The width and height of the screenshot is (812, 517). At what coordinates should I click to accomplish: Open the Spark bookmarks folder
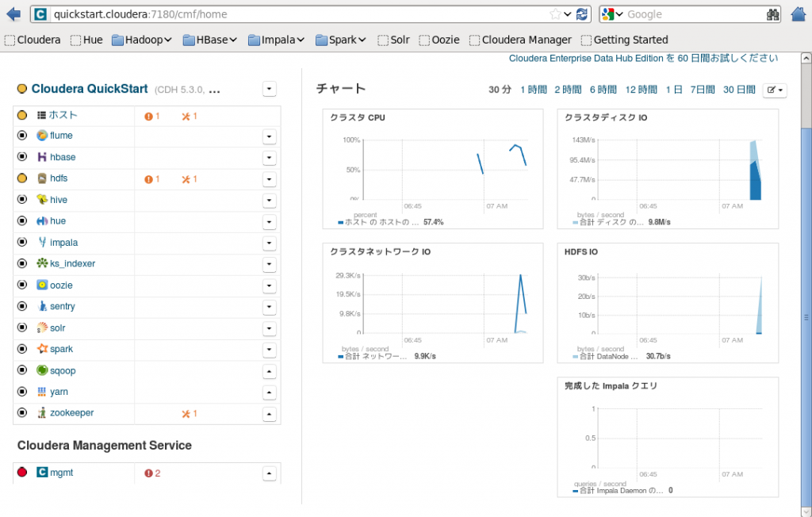pyautogui.click(x=341, y=40)
